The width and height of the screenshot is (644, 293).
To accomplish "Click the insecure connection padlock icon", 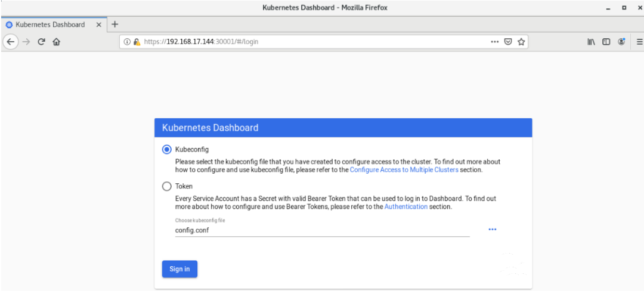I will 137,42.
